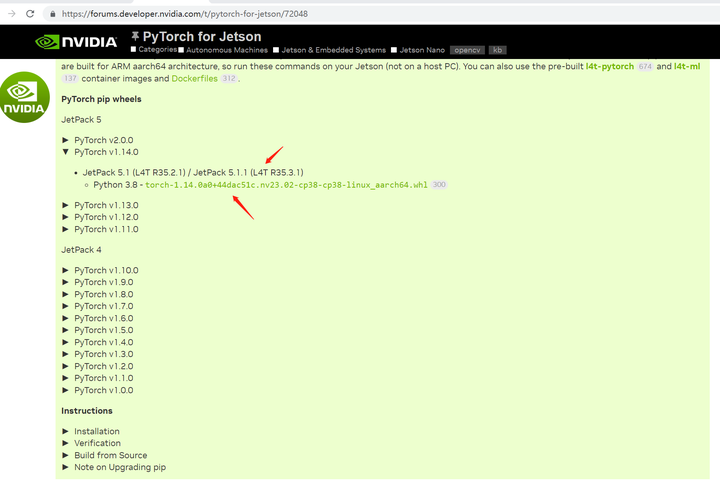Expand the PyTorch v1.9.0 section
Image resolution: width=720 pixels, height=491 pixels.
[x=98, y=282]
